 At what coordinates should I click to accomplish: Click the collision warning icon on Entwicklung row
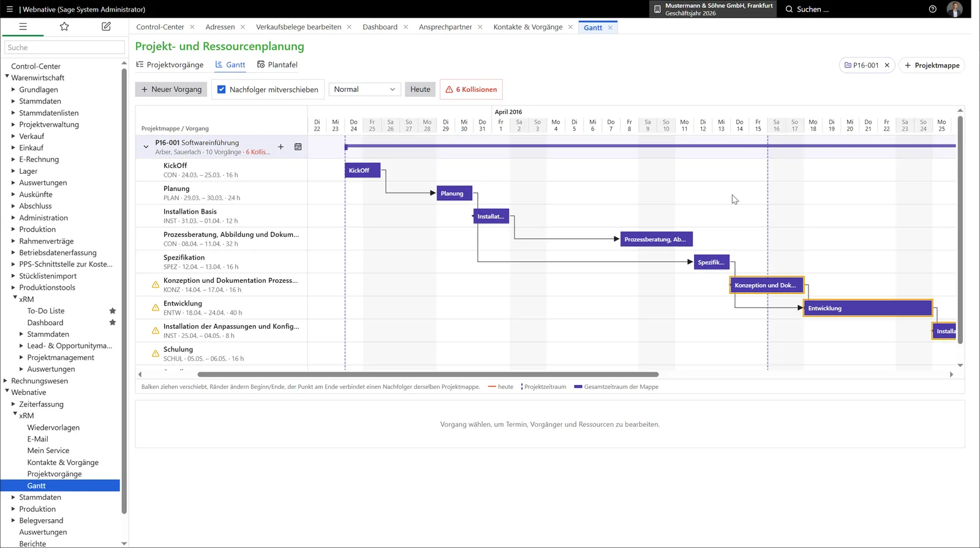tap(156, 308)
